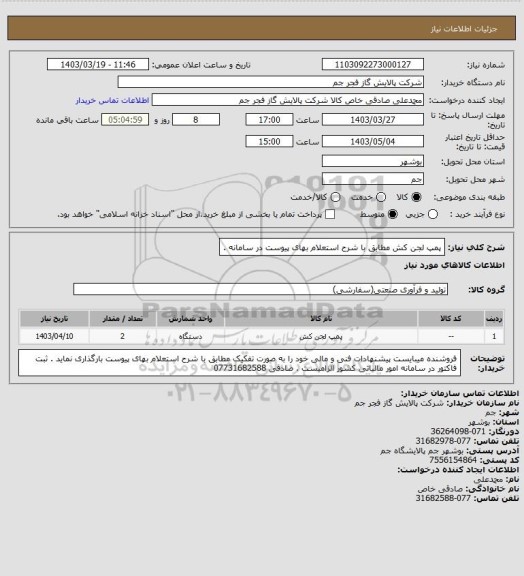This screenshot has width=524, height=576.
Task: Click the جزئیات اطلاعات نیاز header title
Action: pyautogui.click(x=464, y=29)
